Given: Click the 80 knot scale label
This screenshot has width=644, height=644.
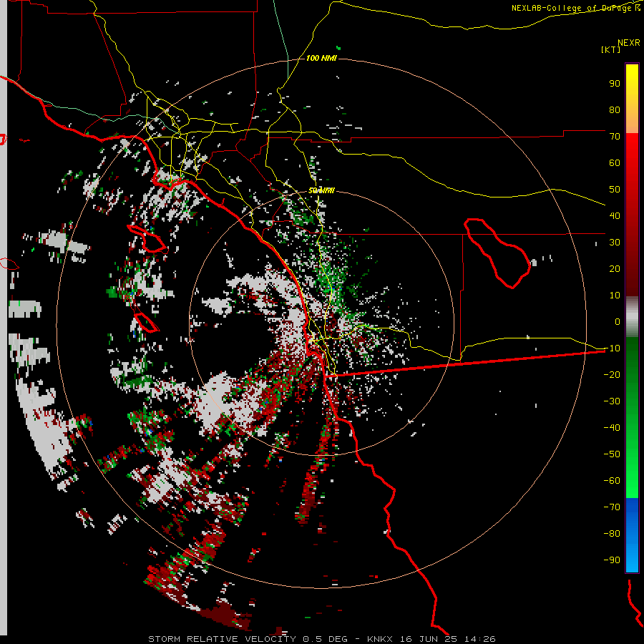Looking at the screenshot, I should point(615,110).
